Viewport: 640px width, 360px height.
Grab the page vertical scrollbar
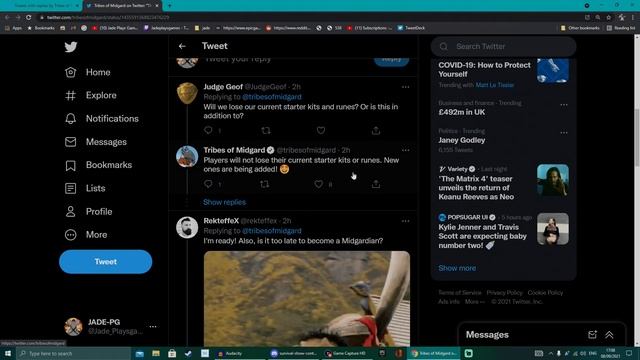[x=637, y=138]
